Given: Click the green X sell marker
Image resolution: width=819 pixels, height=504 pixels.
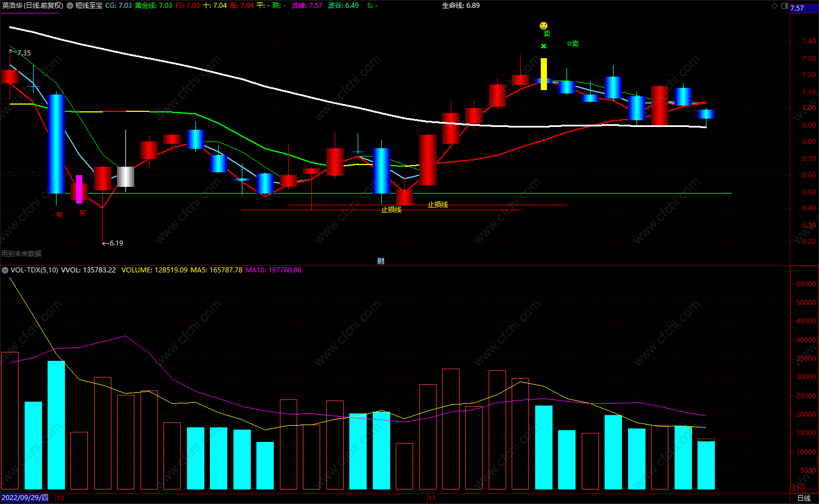Looking at the screenshot, I should coord(544,46).
